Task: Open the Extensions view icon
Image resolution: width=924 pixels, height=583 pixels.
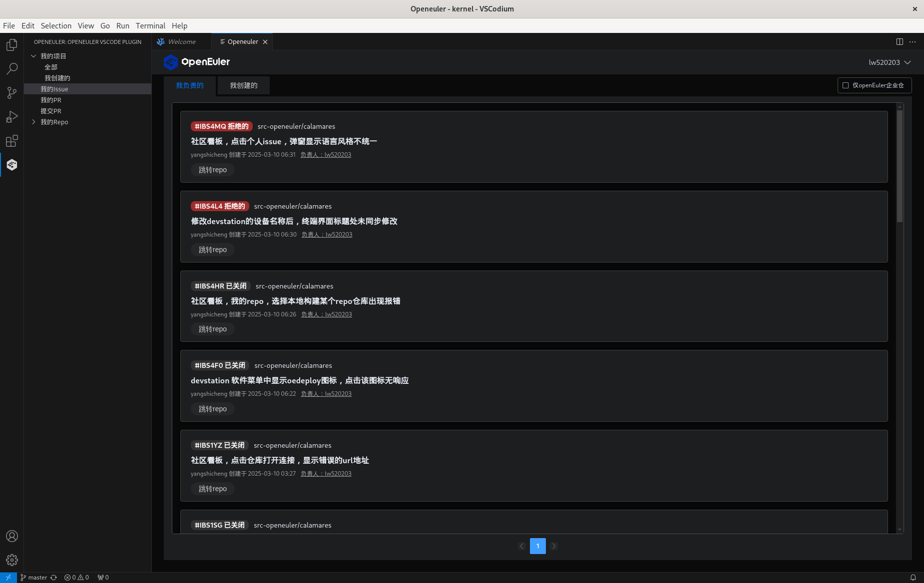Action: pos(12,141)
